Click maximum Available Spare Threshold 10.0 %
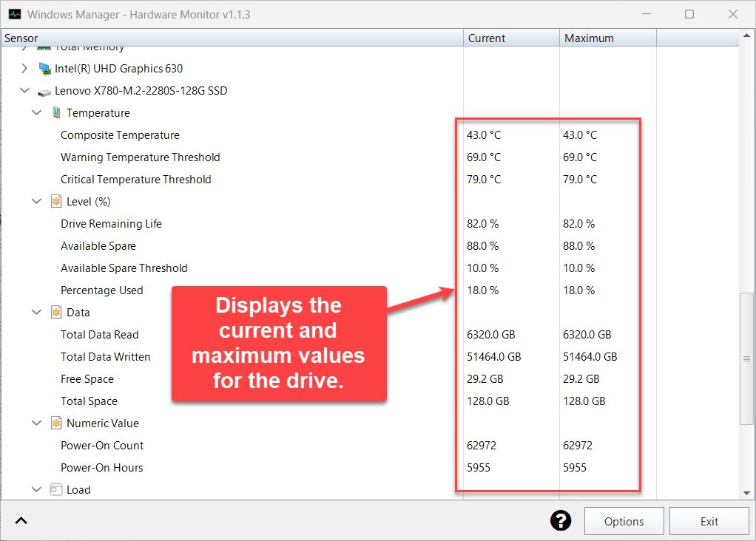 [x=579, y=268]
